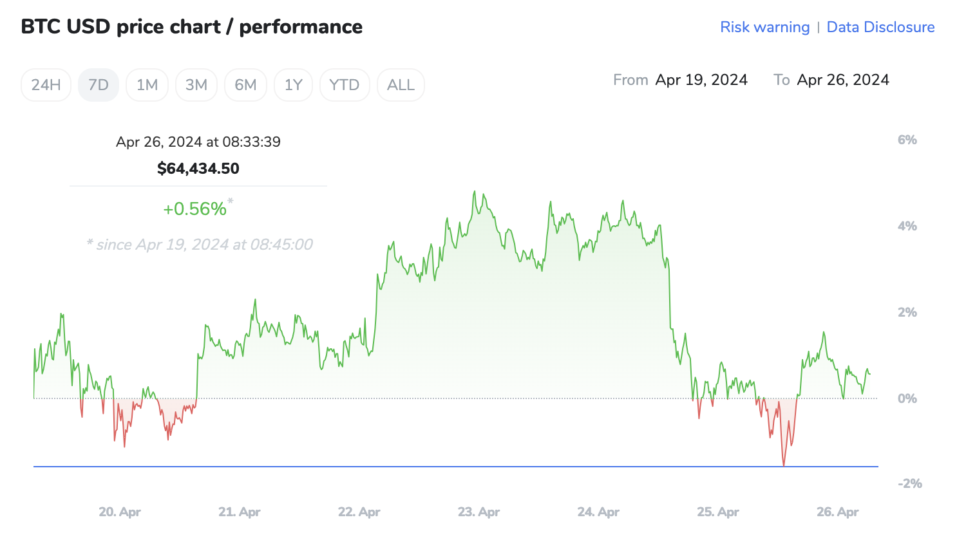
Task: Open the From date picker showing Apr 19, 2024
Action: pyautogui.click(x=701, y=79)
